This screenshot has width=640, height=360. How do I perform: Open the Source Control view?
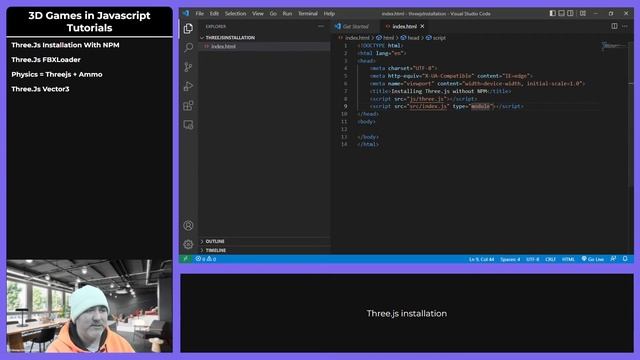point(188,67)
